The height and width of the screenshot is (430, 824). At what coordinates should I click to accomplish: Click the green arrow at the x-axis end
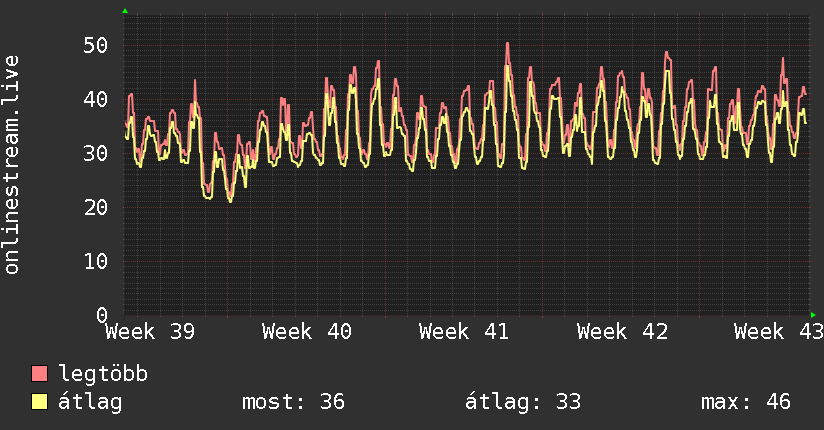coord(813,315)
